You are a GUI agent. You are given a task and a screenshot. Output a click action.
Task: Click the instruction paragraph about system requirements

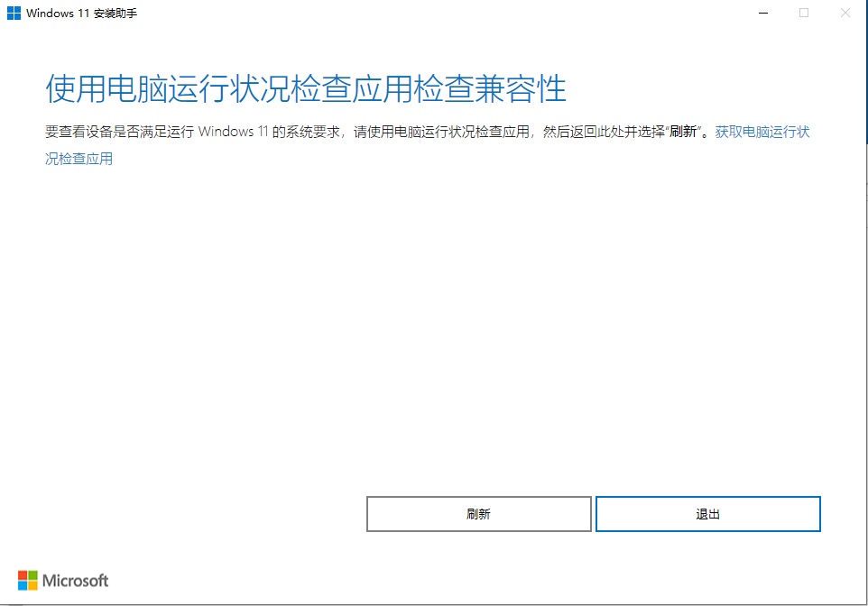(x=361, y=132)
